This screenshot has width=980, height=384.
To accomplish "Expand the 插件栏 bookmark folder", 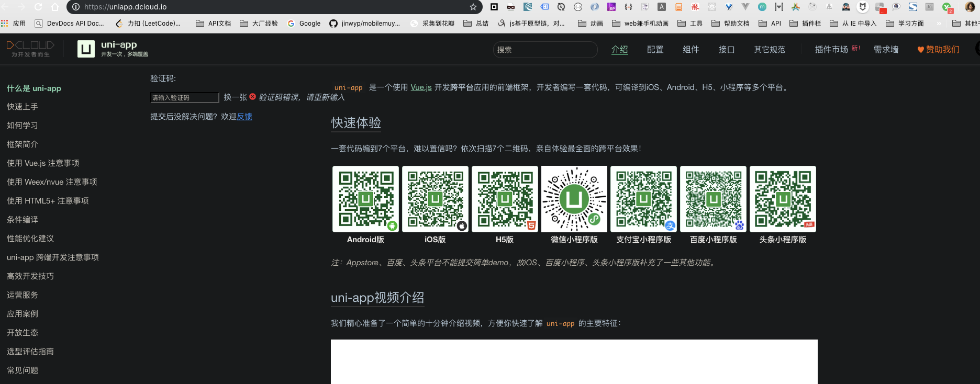I will (805, 24).
